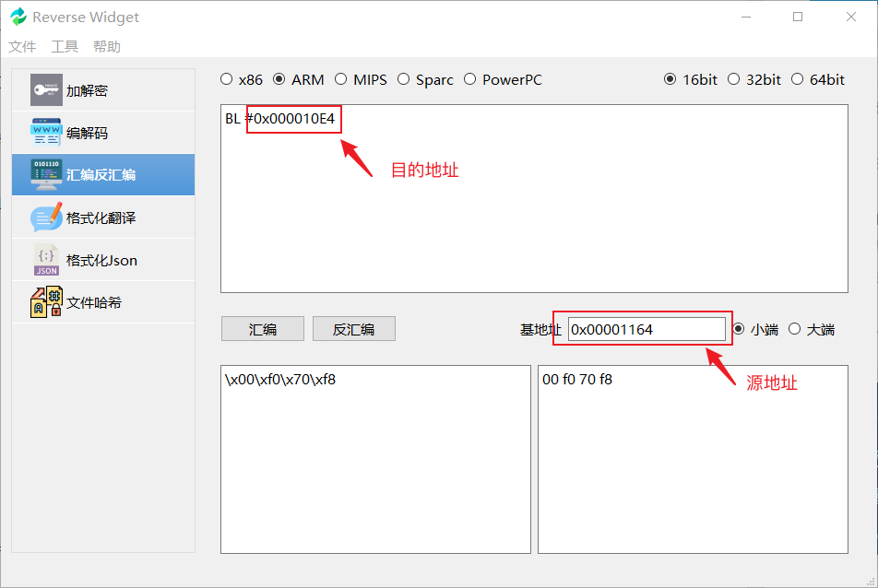Click the 基地址 base address input field
The width and height of the screenshot is (878, 588).
pos(647,329)
